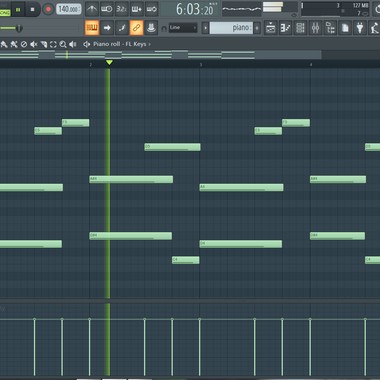Viewport: 380px width, 380px height.
Task: Click the hat-shaped icon beside the link icon
Action: click(x=152, y=28)
